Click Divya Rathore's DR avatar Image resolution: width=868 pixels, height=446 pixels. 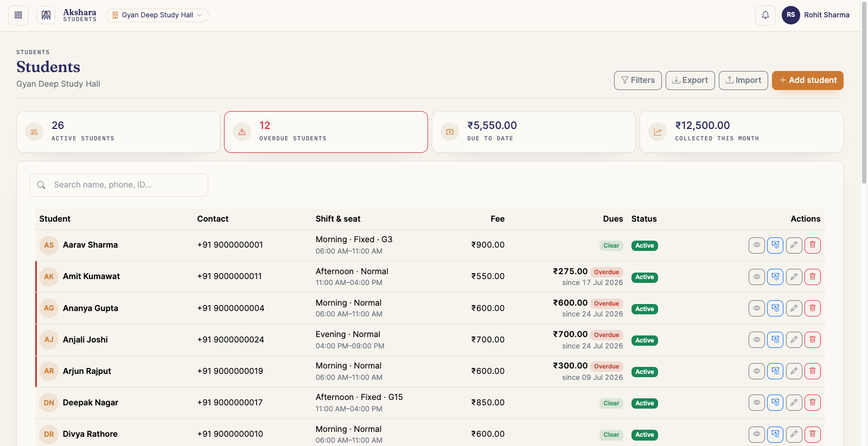tap(49, 434)
